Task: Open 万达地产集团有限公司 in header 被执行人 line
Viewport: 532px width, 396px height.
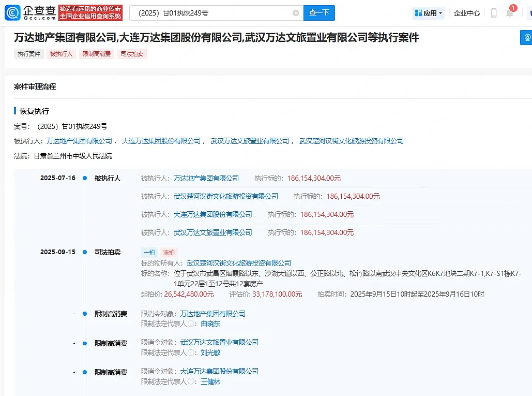Action: [80, 141]
